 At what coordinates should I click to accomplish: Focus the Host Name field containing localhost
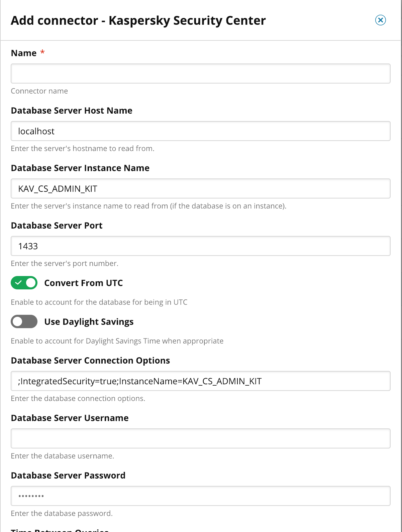coord(201,131)
